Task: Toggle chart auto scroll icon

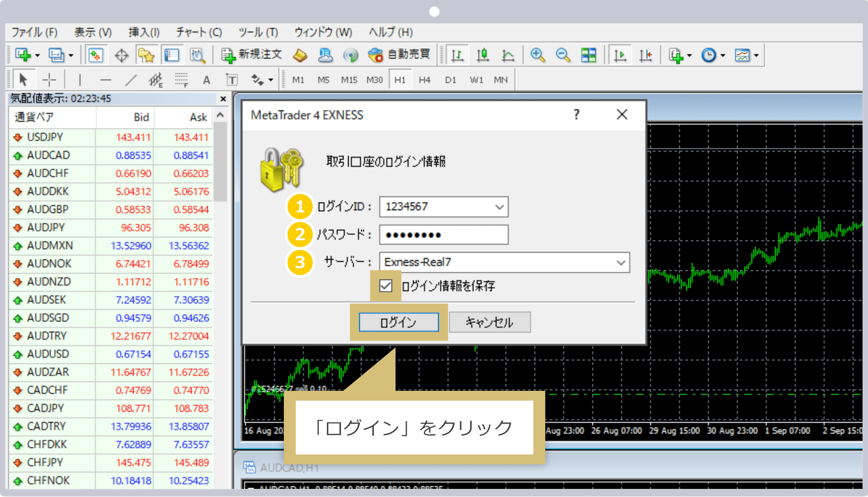Action: coord(620,55)
